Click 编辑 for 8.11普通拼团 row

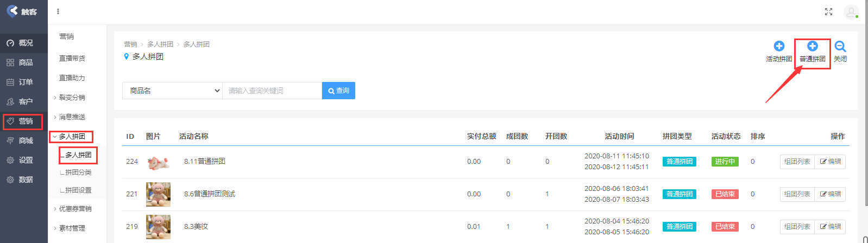(x=830, y=162)
